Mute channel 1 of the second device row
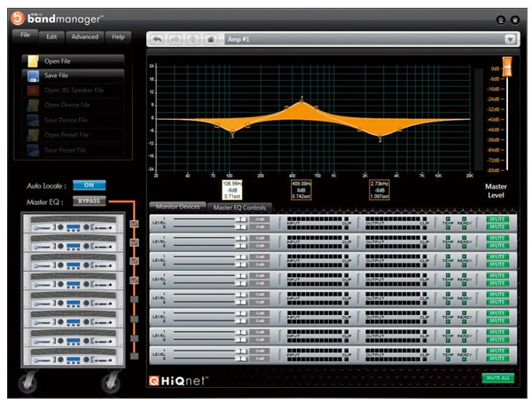The height and width of the screenshot is (403, 532). coord(497,238)
